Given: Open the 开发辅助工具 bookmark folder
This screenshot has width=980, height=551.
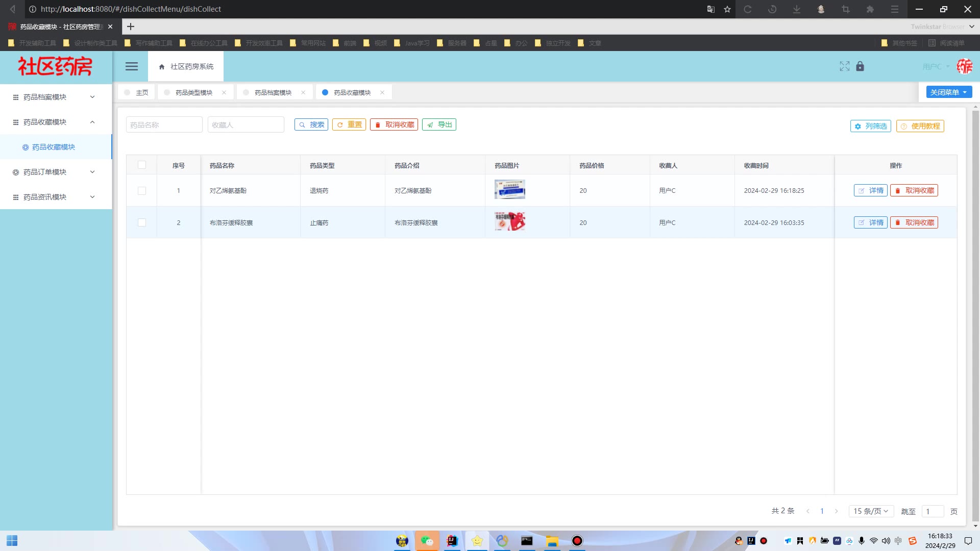Looking at the screenshot, I should (32, 43).
